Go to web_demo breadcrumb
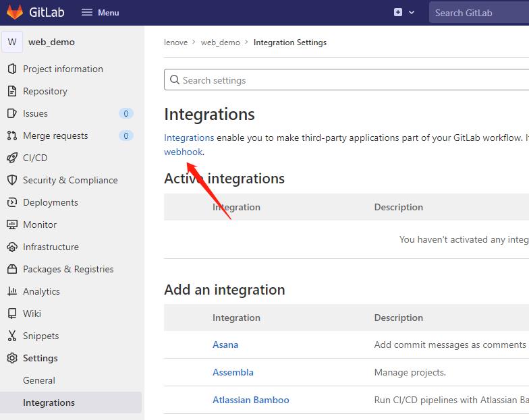The image size is (529, 420). pyautogui.click(x=221, y=42)
